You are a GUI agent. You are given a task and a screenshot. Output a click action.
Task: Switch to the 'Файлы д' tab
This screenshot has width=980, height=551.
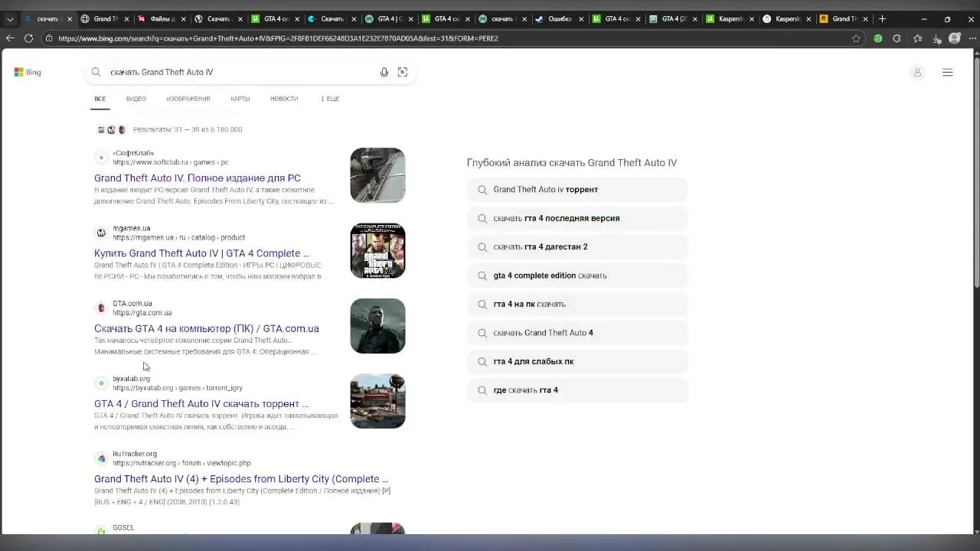pos(160,19)
